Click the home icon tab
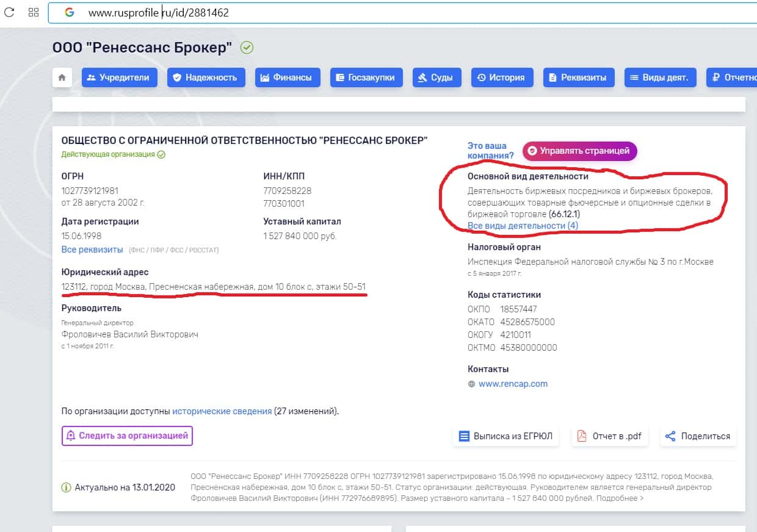This screenshot has height=532, width=757. pyautogui.click(x=62, y=77)
